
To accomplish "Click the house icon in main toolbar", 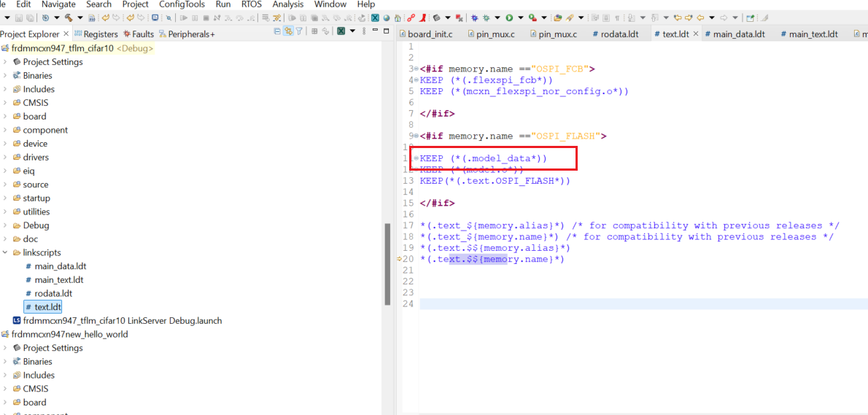I will click(398, 18).
